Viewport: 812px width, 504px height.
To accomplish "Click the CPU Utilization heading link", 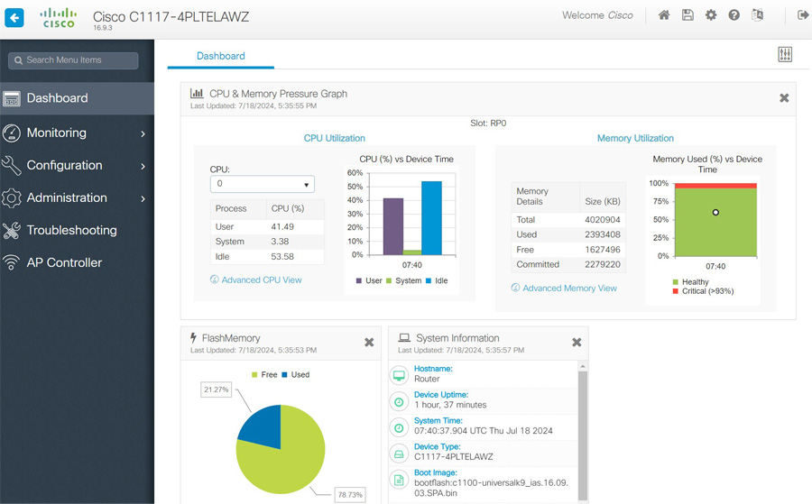I will tap(335, 138).
